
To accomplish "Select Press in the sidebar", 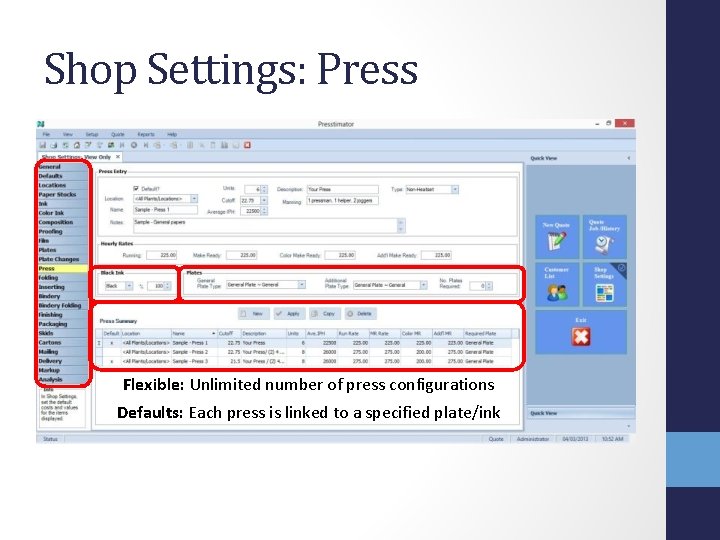I will pos(62,268).
